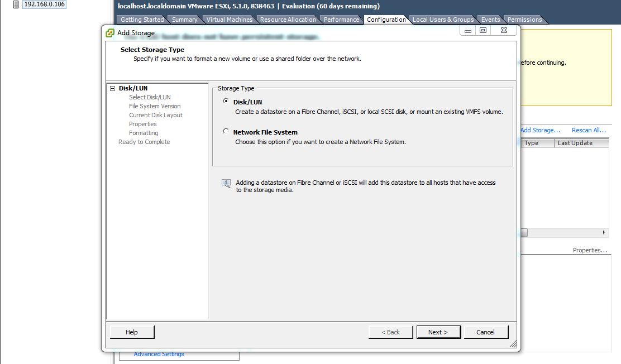
Task: Click the File System Version step
Action: [x=155, y=106]
